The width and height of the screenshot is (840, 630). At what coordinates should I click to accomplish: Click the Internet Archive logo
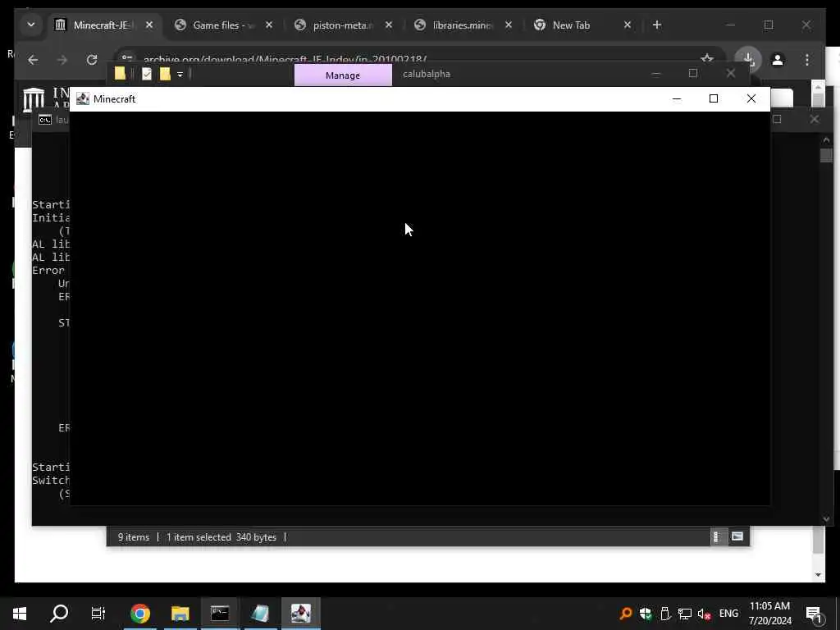click(34, 98)
